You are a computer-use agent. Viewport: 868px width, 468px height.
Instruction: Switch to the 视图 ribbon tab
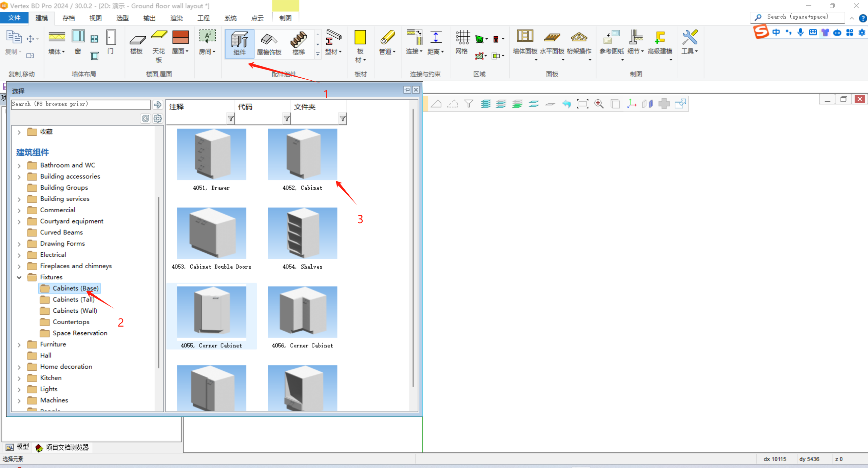95,18
